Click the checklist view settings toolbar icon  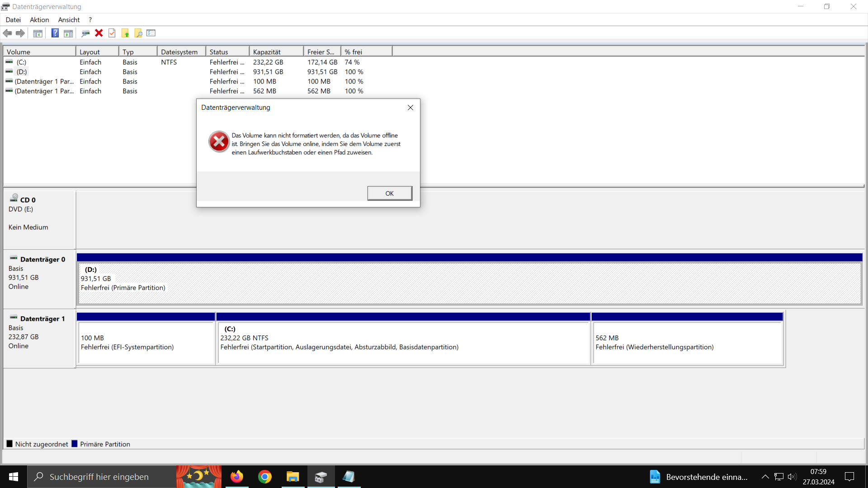(x=151, y=33)
